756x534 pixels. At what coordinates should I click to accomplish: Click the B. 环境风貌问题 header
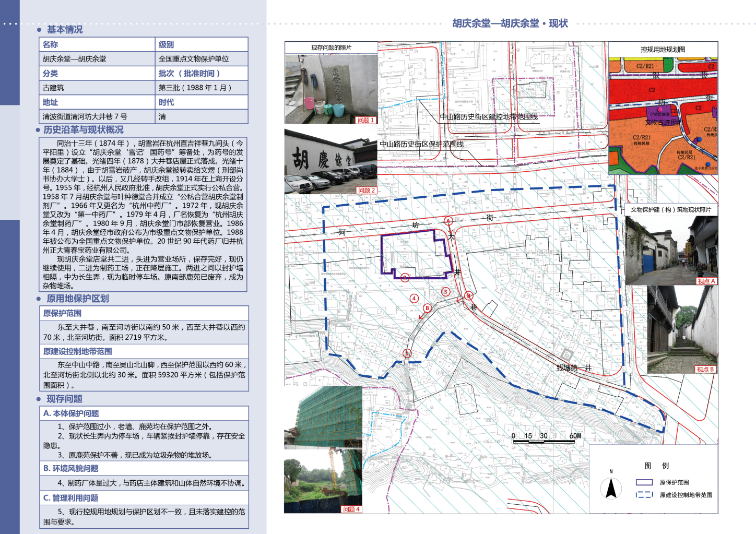[x=144, y=468]
